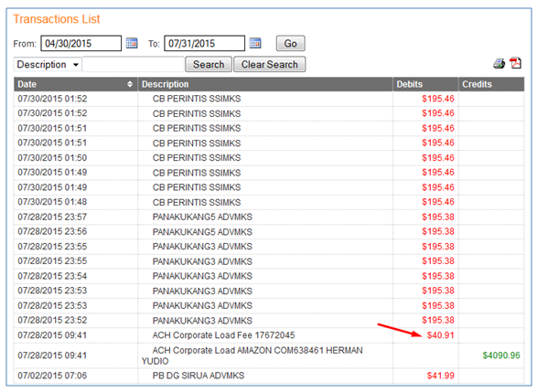
Task: Open the To date calendar picker
Action: click(255, 44)
